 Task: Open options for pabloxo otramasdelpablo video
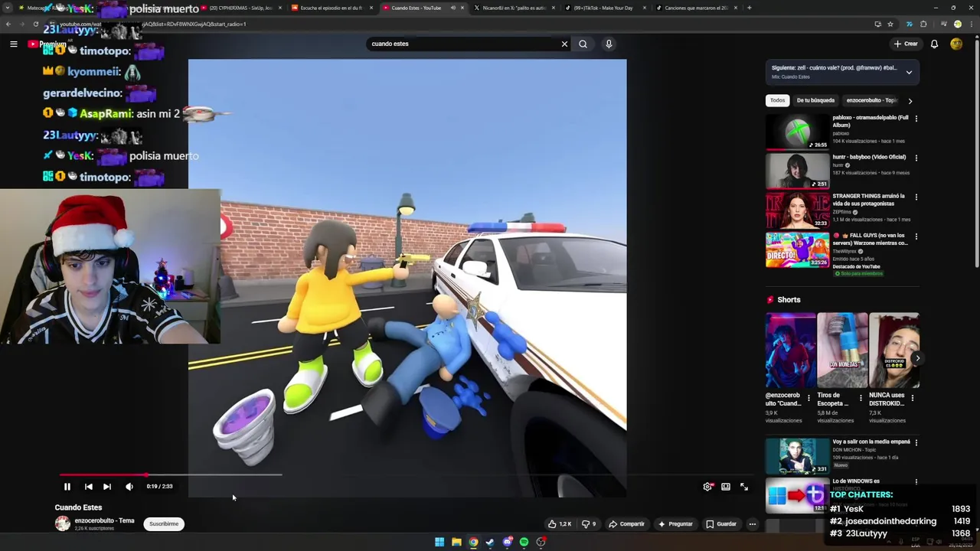(x=916, y=119)
